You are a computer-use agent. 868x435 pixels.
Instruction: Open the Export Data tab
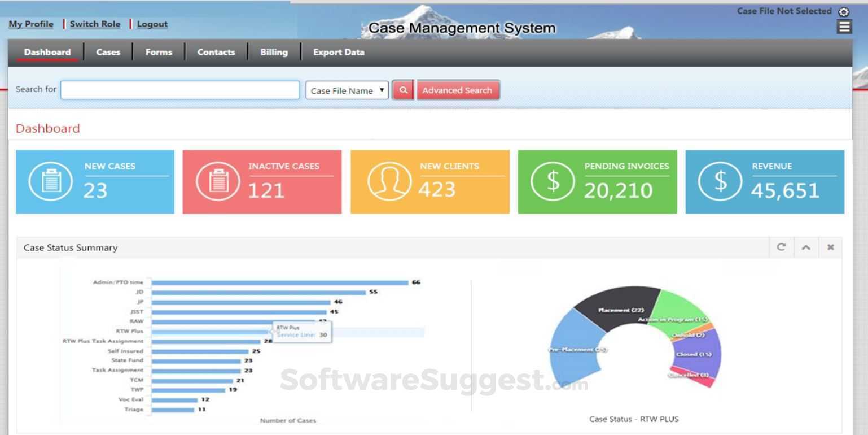(x=339, y=52)
